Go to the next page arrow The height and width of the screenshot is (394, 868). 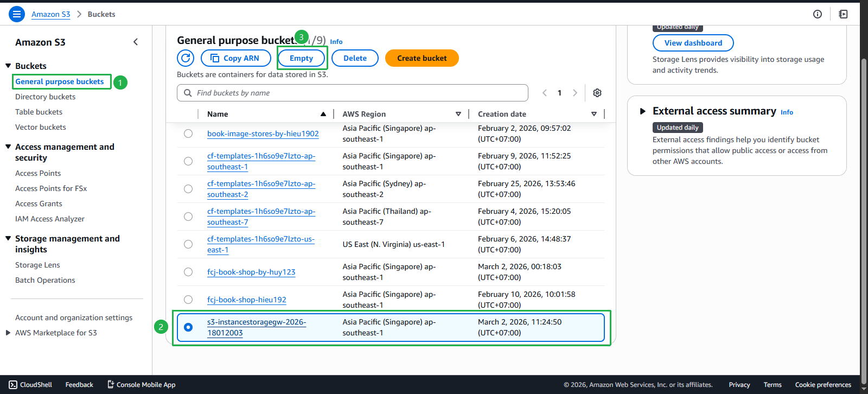(575, 93)
